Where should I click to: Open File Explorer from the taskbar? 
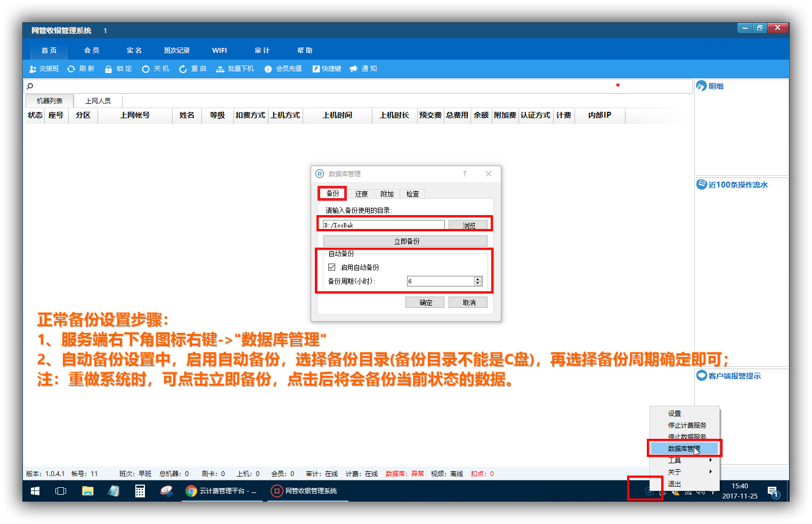[x=87, y=491]
